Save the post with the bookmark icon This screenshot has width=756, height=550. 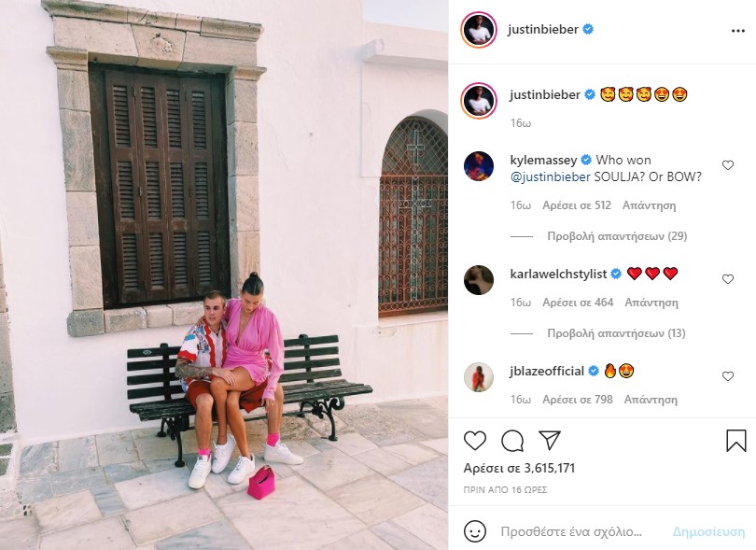pos(735,441)
